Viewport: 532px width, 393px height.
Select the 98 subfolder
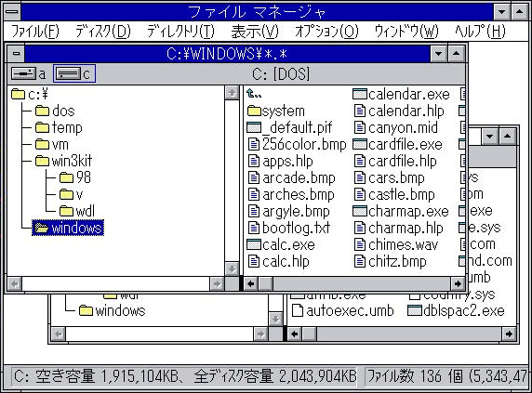(75, 177)
